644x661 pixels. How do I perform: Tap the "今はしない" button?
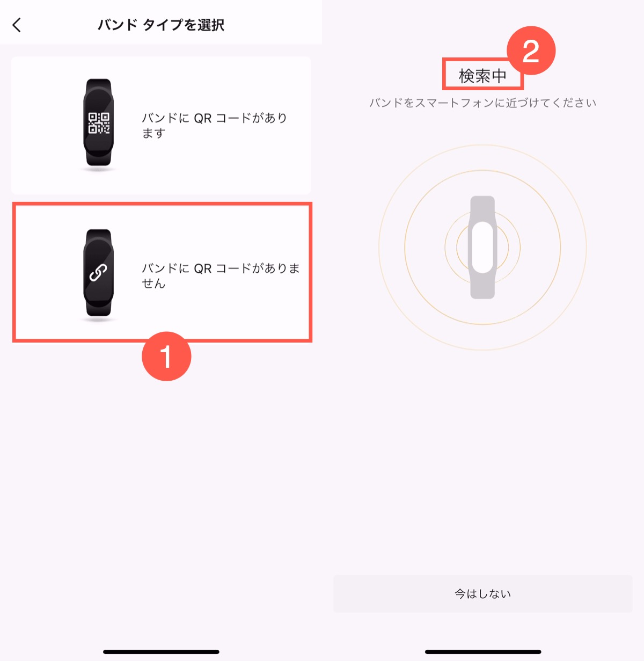coord(482,594)
